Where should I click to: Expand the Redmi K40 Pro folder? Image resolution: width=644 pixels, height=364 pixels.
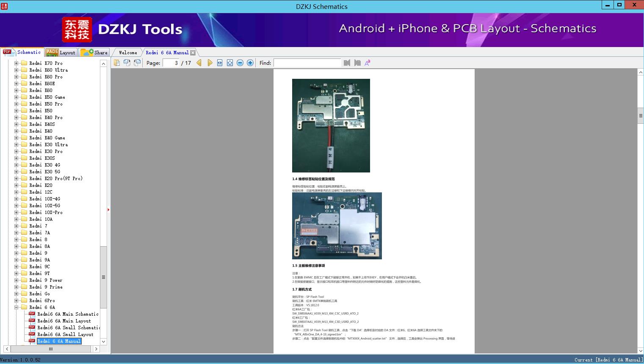point(17,117)
